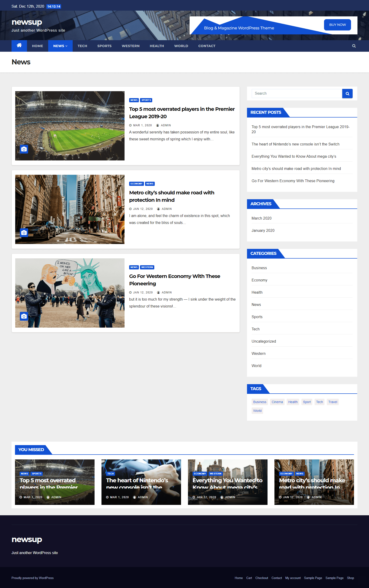Image resolution: width=369 pixels, height=588 pixels.
Task: Open the footer Cart link
Action: click(x=249, y=578)
